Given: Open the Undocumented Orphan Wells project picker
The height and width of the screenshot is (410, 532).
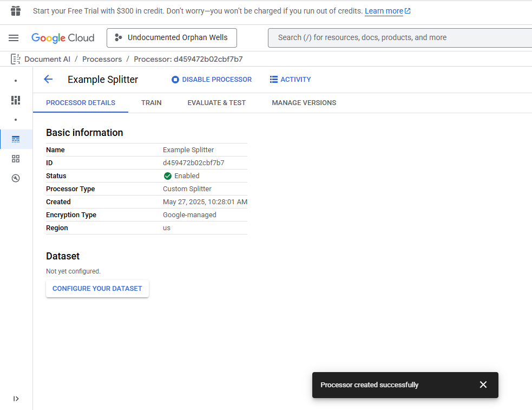Looking at the screenshot, I should tap(172, 38).
